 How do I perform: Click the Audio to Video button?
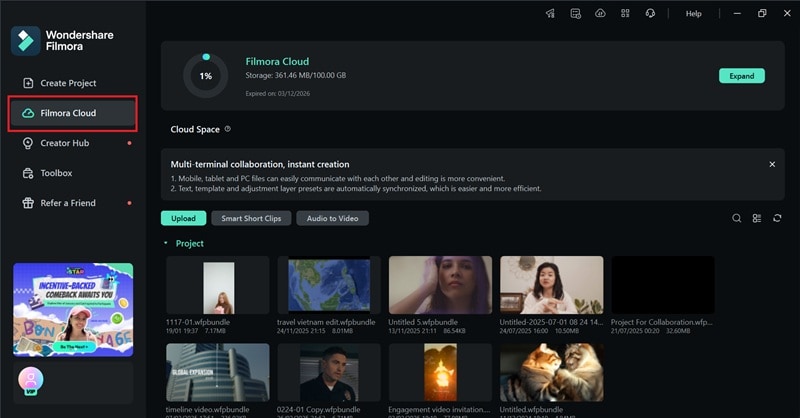332,218
